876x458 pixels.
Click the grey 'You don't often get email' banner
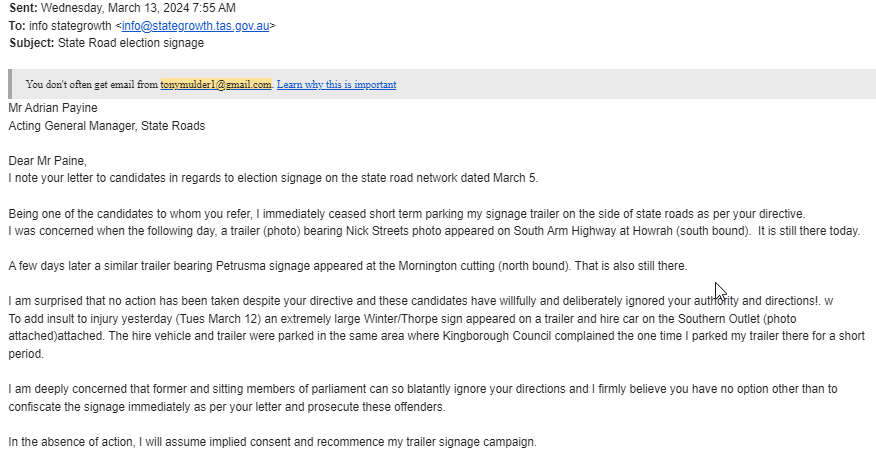(x=442, y=84)
